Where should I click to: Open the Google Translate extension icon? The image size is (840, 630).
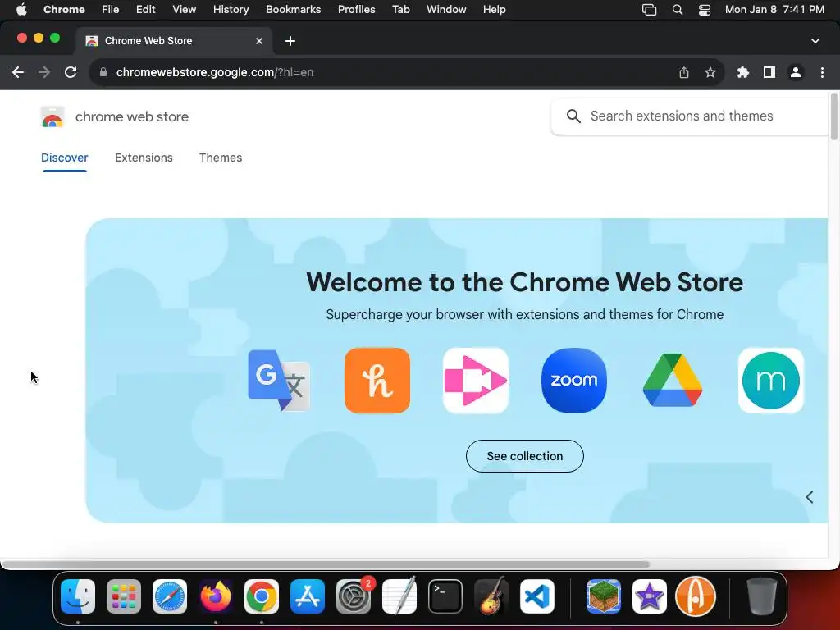coord(279,381)
